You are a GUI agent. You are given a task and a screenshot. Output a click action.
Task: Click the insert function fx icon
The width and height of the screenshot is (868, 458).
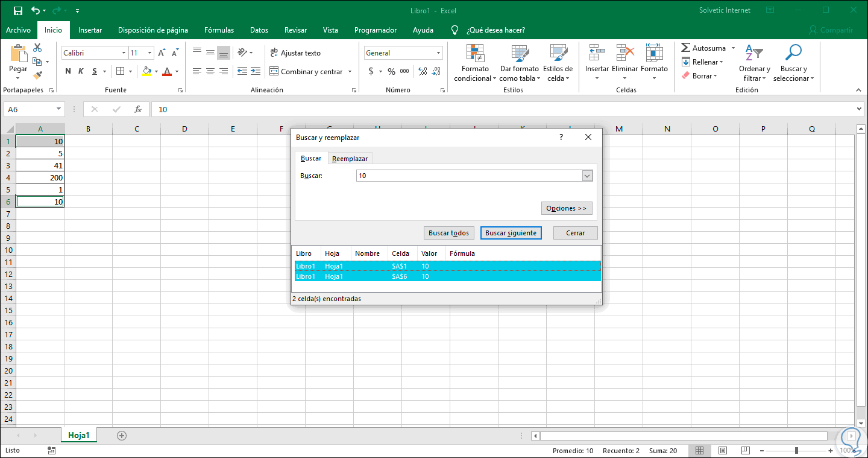pyautogui.click(x=138, y=109)
